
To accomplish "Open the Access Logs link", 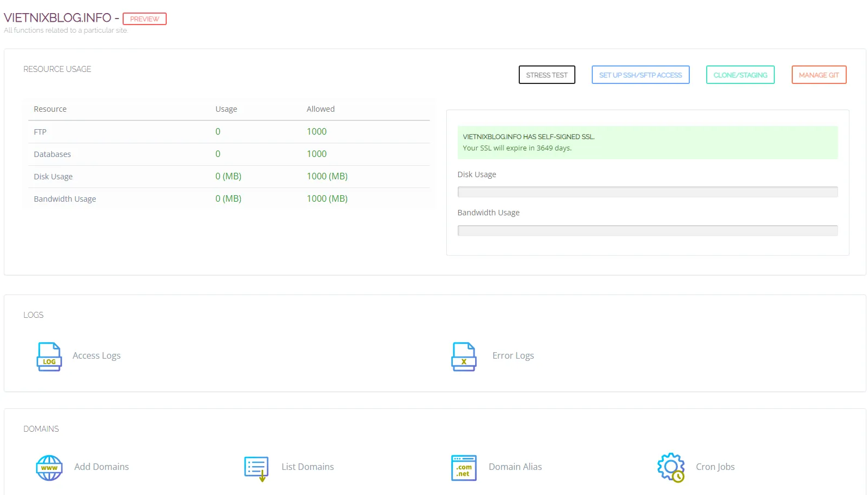I will 96,355.
